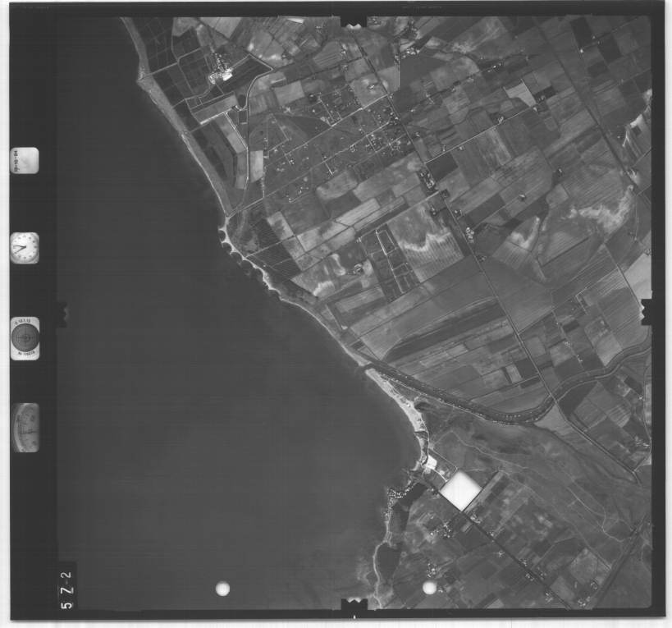Click the bottom-center fiducial notch mark
Screen dimensions: 672x628
(354, 606)
